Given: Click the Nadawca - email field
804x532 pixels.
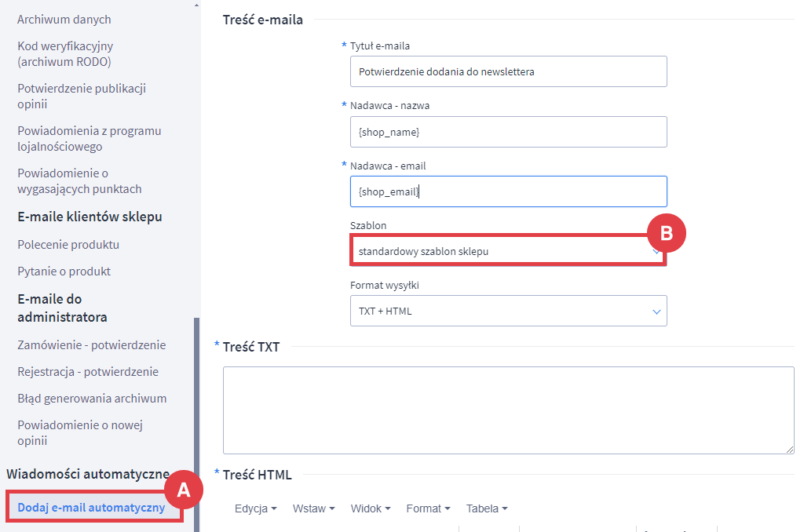Looking at the screenshot, I should point(507,191).
